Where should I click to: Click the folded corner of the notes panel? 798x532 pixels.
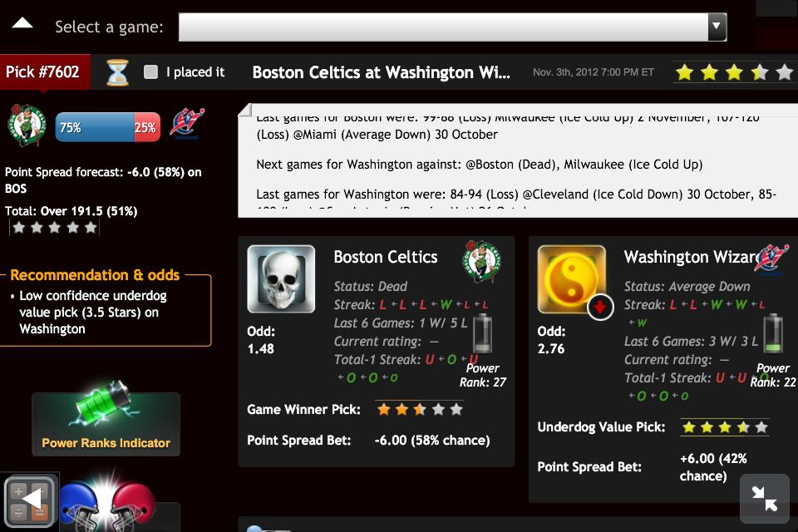click(x=244, y=110)
